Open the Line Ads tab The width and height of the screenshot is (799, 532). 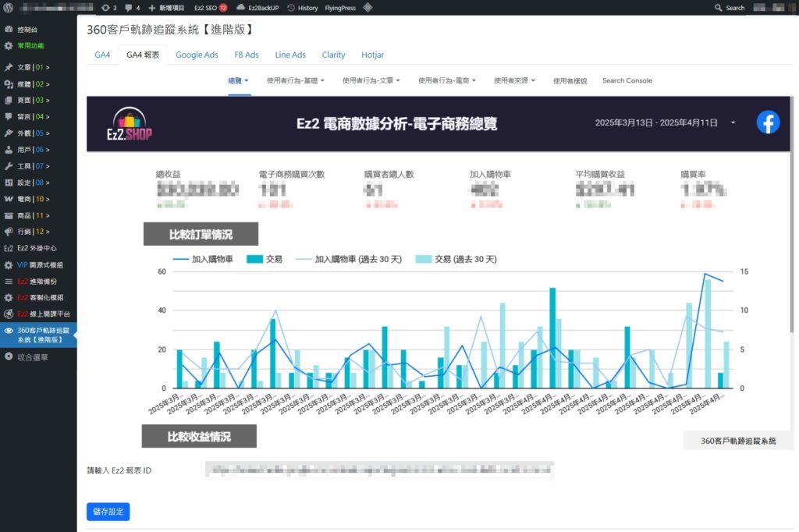290,55
